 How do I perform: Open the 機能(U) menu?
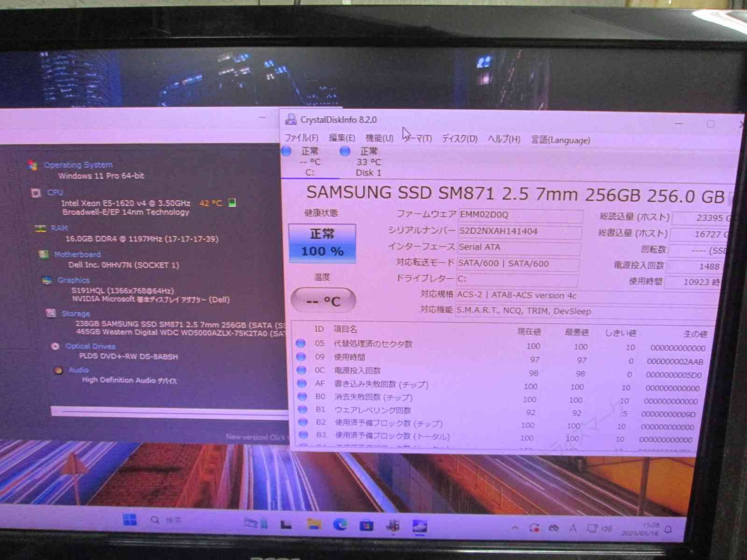[x=379, y=138]
